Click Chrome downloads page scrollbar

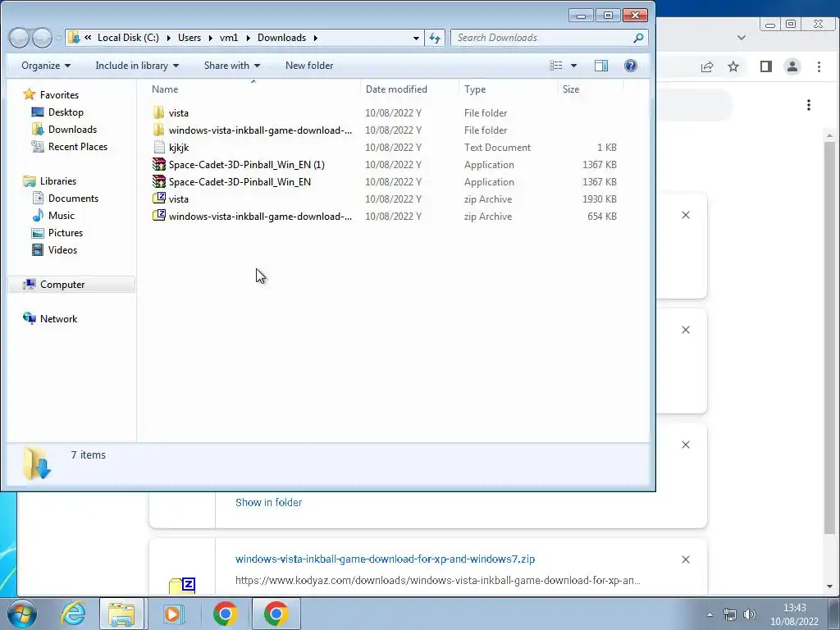coord(829,337)
